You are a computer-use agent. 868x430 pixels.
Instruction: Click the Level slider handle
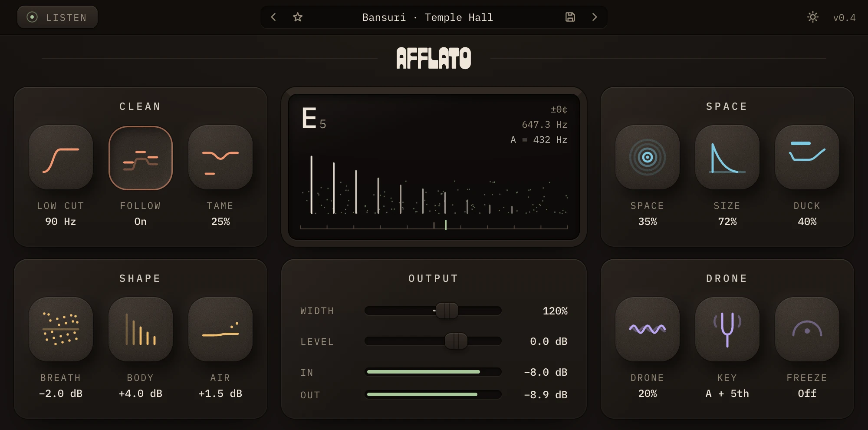(x=456, y=341)
